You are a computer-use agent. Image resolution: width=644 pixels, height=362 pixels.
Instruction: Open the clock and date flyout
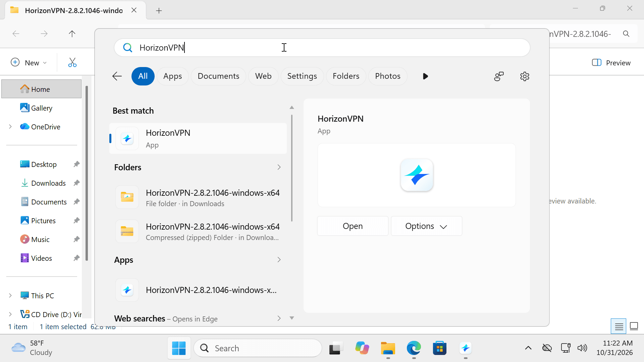click(614, 348)
